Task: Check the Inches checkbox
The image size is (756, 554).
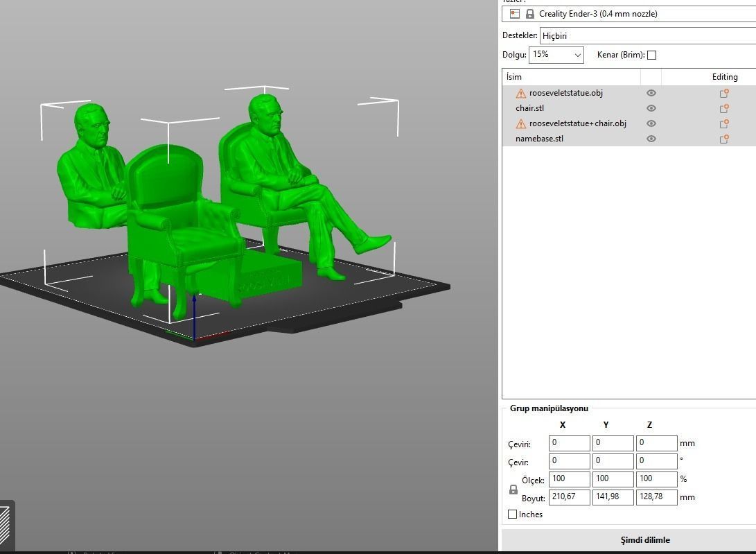Action: pos(513,514)
